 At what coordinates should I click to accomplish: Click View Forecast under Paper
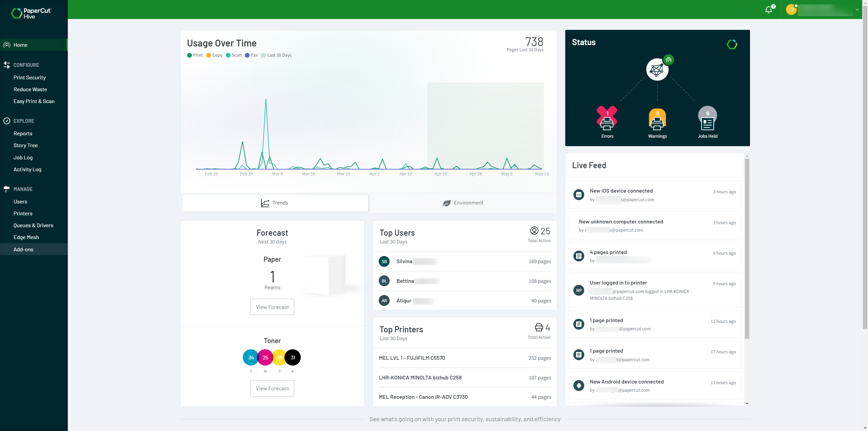coord(272,307)
